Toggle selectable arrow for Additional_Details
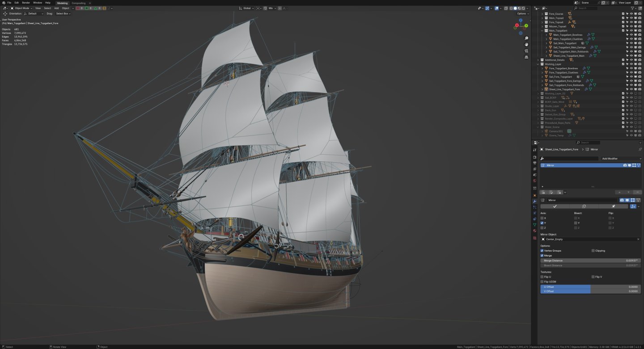Viewport: 644px width, 349px height. [627, 60]
